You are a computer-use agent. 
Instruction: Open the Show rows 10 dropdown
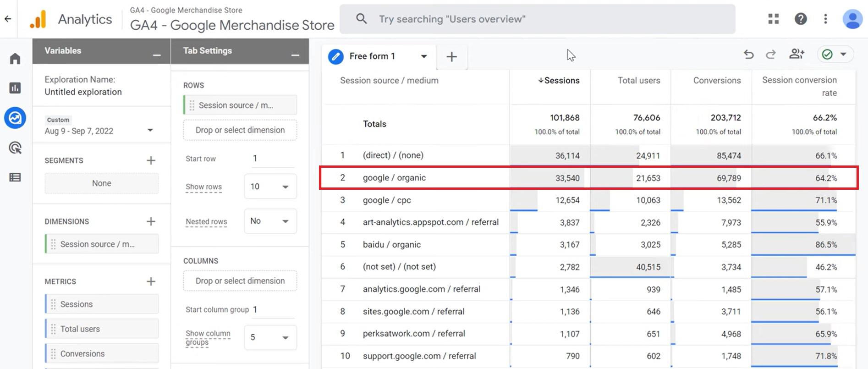coord(270,187)
